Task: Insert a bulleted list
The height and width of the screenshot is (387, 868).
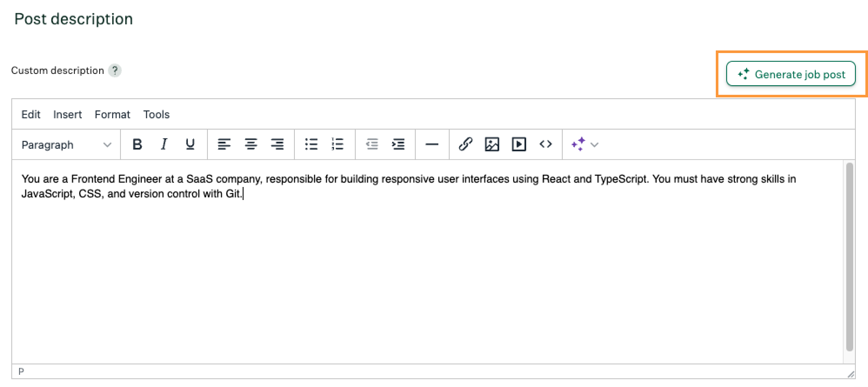Action: [311, 144]
